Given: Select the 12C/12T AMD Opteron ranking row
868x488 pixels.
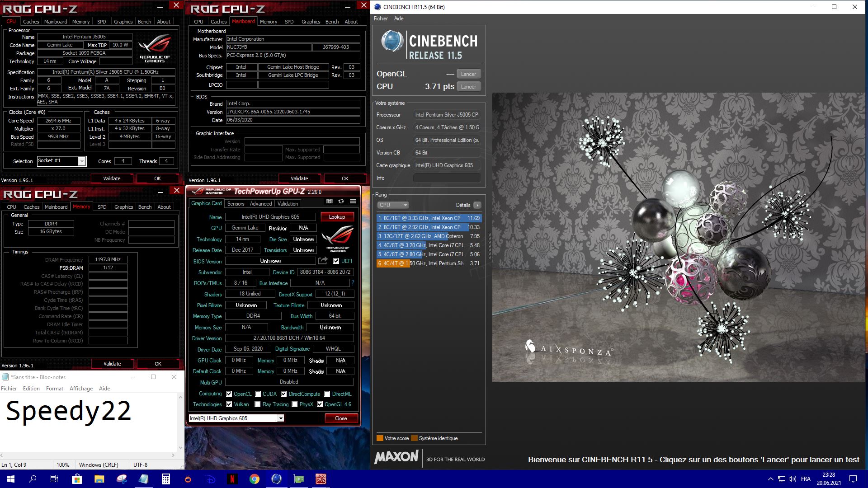Looking at the screenshot, I should 429,236.
